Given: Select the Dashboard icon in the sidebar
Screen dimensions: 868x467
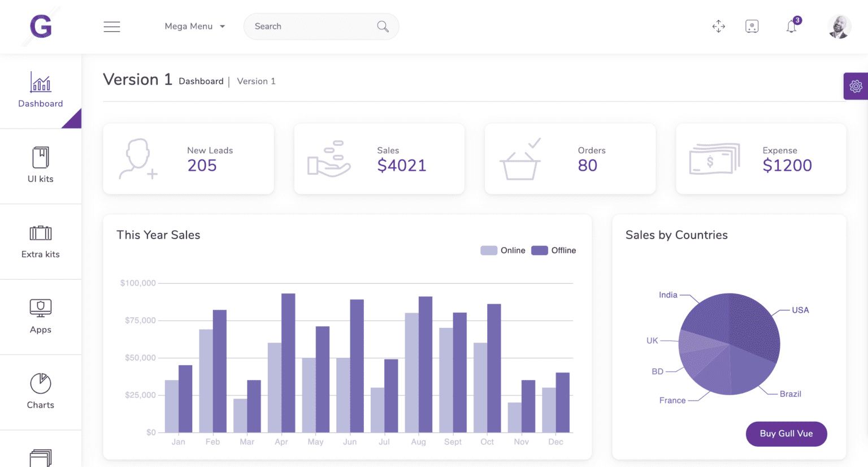Looking at the screenshot, I should click(x=40, y=83).
